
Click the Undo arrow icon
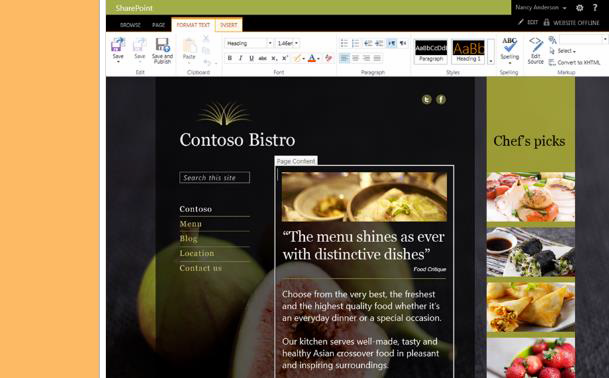coord(207,63)
